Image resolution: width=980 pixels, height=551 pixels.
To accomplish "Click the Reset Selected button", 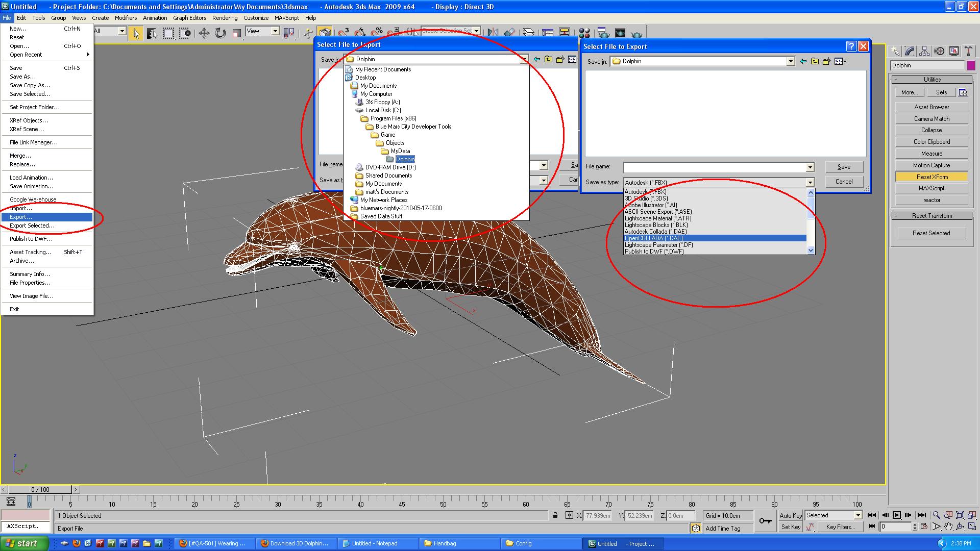I will click(x=932, y=233).
